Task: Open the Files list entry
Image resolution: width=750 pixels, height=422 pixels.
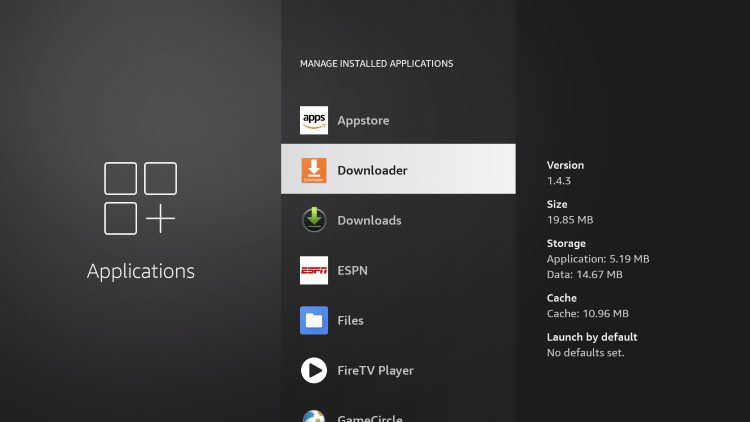Action: pyautogui.click(x=398, y=320)
